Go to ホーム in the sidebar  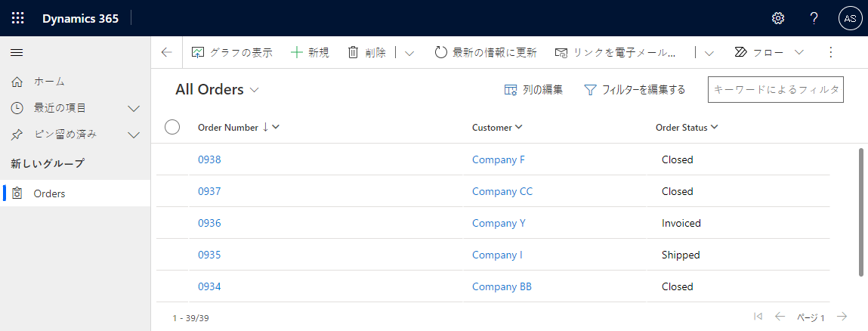pos(49,81)
